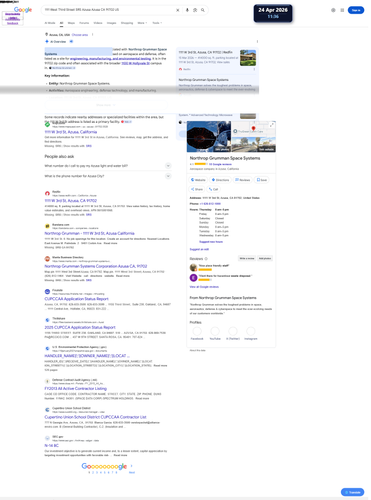This screenshot has height=500, width=371.
Task: Click the listen speaker icon beside AI Overview
Action: [x=72, y=42]
